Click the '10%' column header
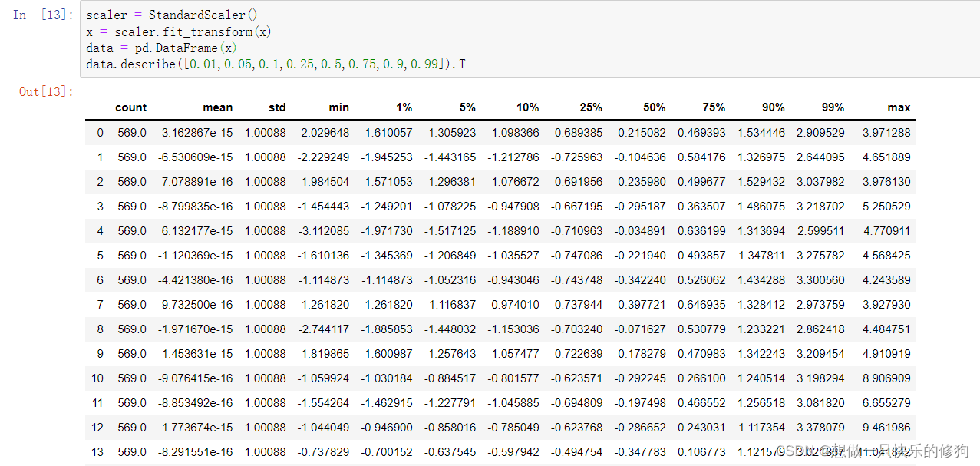Image resolution: width=980 pixels, height=466 pixels. coord(527,107)
